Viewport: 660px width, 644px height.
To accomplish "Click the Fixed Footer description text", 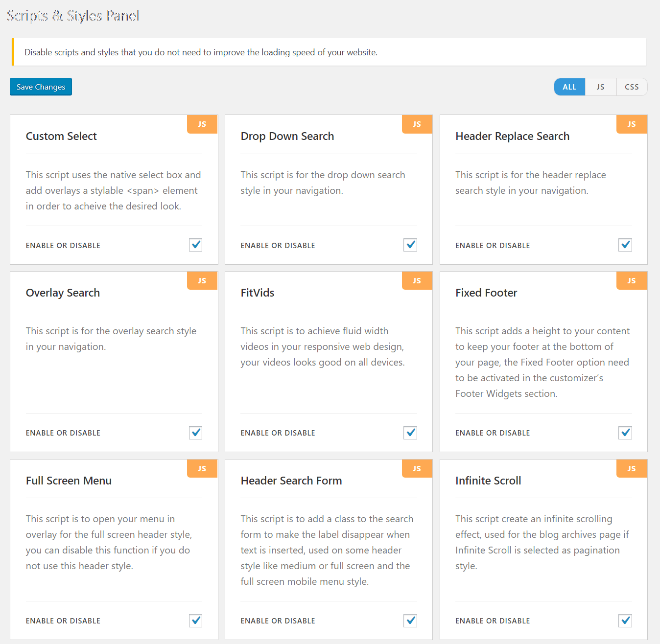I will (x=542, y=362).
